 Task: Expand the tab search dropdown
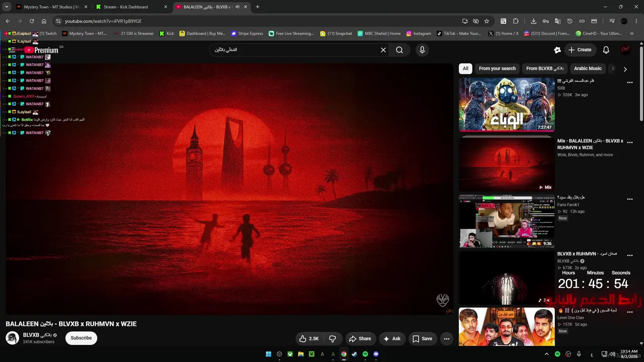click(6, 7)
